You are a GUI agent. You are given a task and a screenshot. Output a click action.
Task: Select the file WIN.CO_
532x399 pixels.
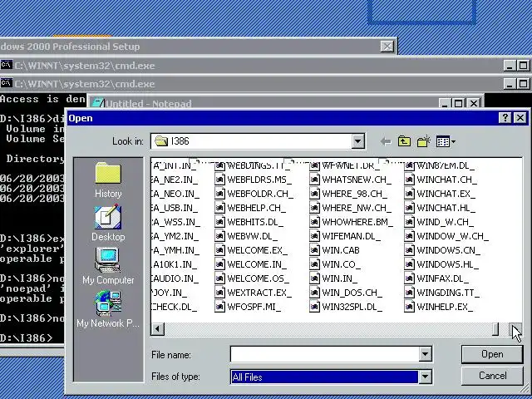click(335, 264)
